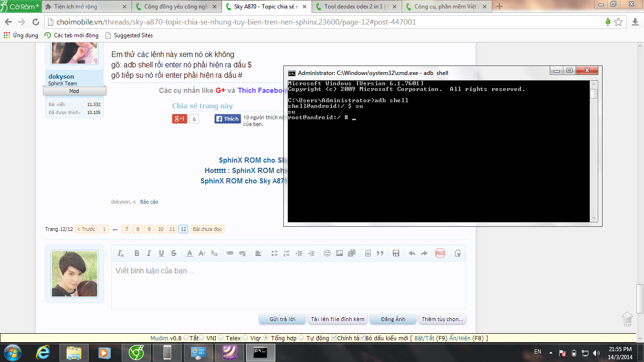
Task: Go to page 11 of the thread
Action: pyautogui.click(x=172, y=229)
